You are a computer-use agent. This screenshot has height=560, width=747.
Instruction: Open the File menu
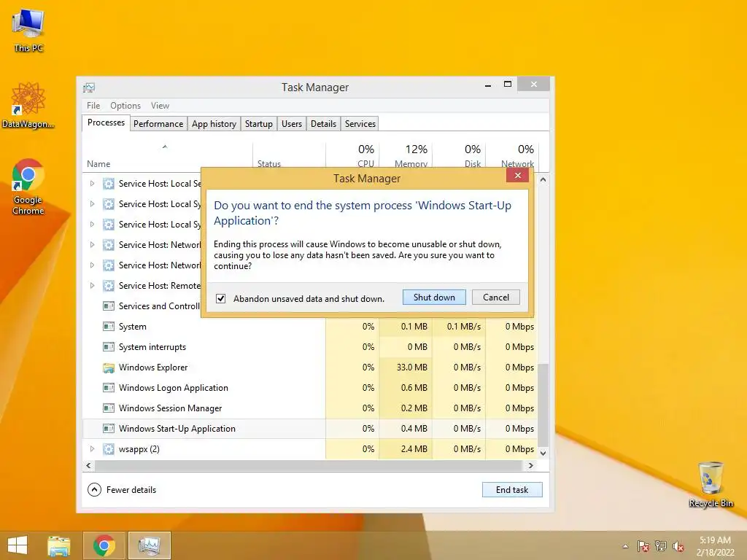click(x=93, y=106)
